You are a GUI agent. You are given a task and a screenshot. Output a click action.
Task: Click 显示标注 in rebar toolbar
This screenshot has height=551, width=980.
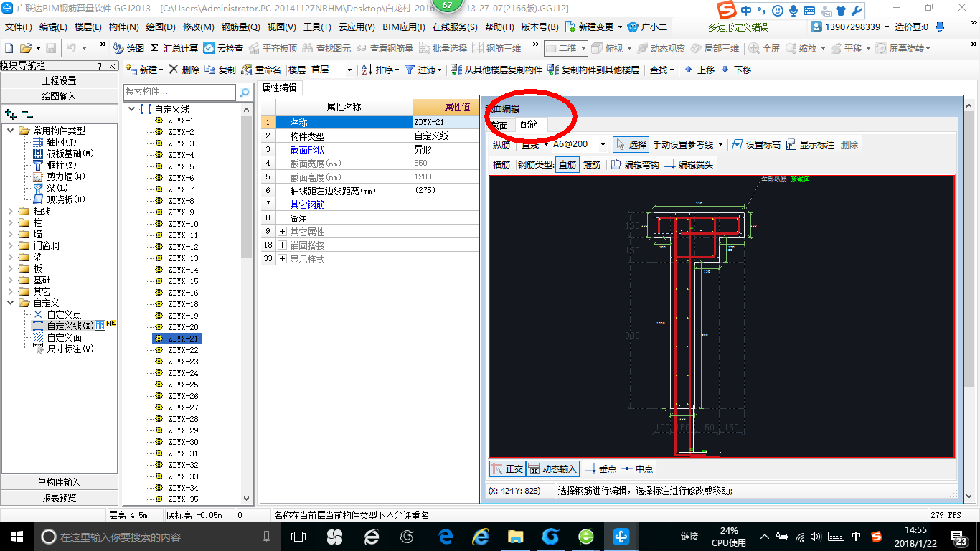pyautogui.click(x=810, y=144)
